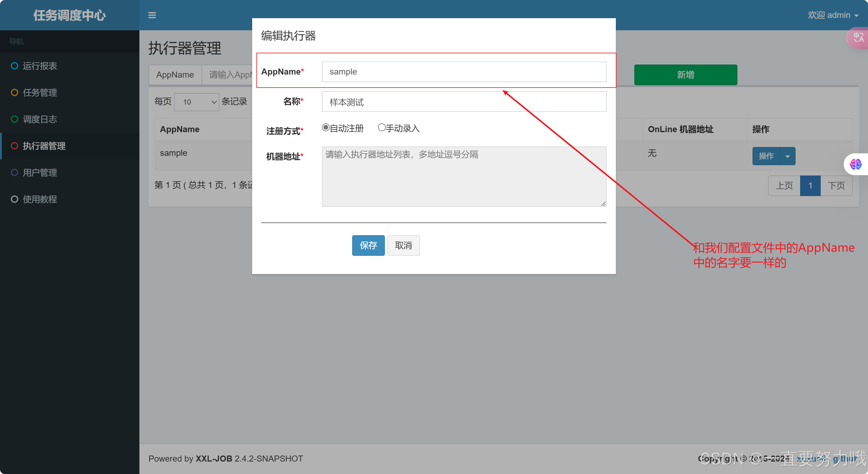Screen dimensions: 868x474
Task: Click the 取消 button
Action: 403,245
